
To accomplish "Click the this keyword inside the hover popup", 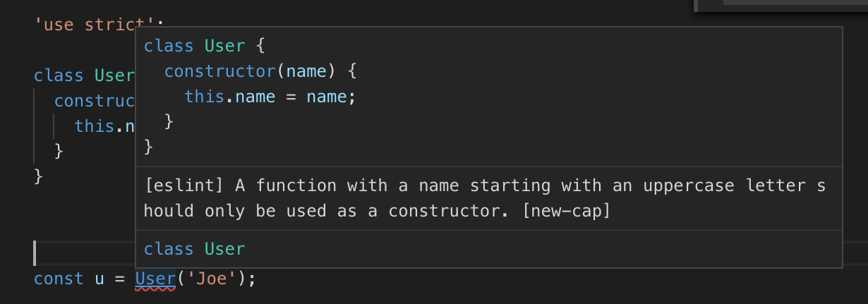I will point(205,97).
